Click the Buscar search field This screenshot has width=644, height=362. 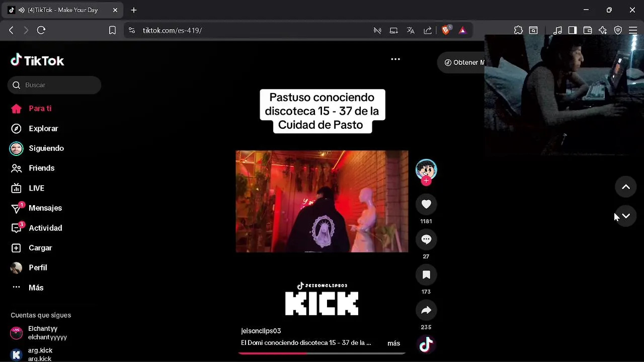[x=54, y=85]
